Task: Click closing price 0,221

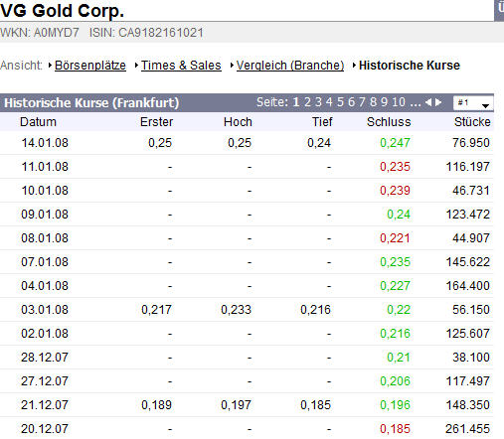Action: pyautogui.click(x=395, y=238)
